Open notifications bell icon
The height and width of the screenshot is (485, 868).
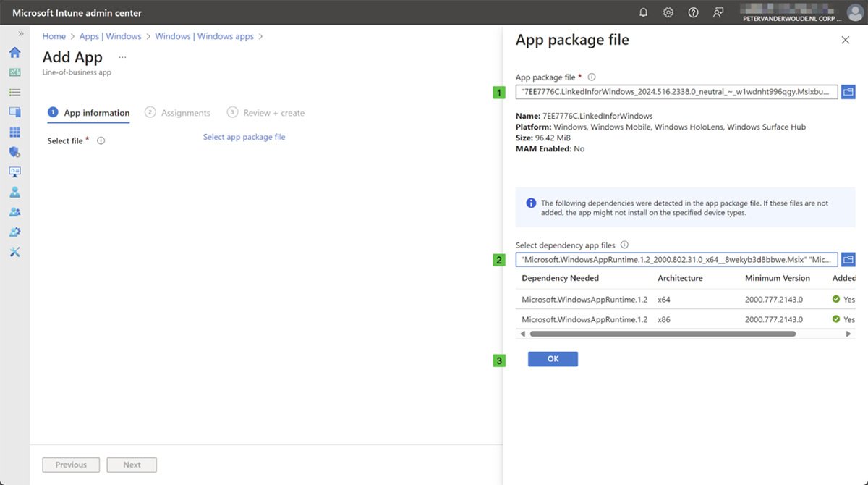point(644,12)
